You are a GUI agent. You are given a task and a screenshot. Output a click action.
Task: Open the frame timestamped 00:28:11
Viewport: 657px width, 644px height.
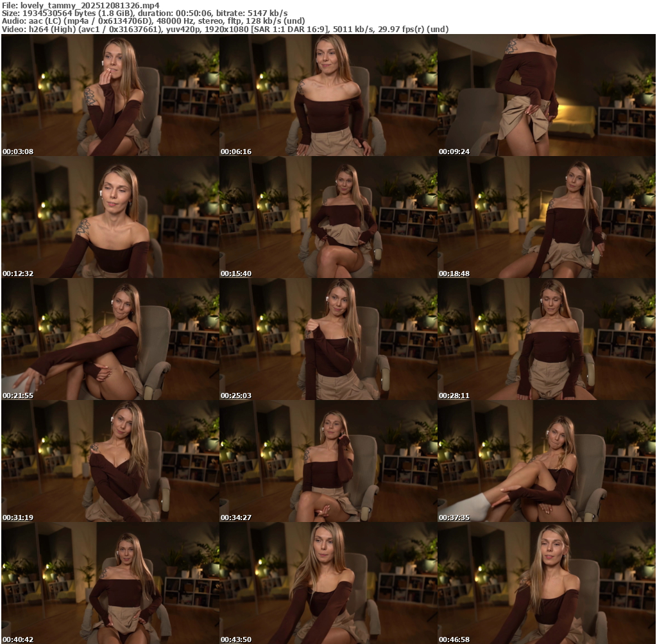(547, 339)
